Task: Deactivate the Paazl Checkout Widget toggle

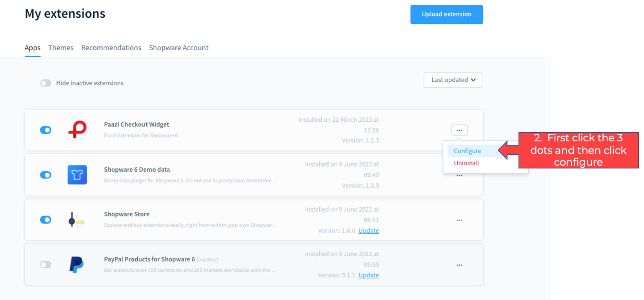Action: tap(45, 130)
